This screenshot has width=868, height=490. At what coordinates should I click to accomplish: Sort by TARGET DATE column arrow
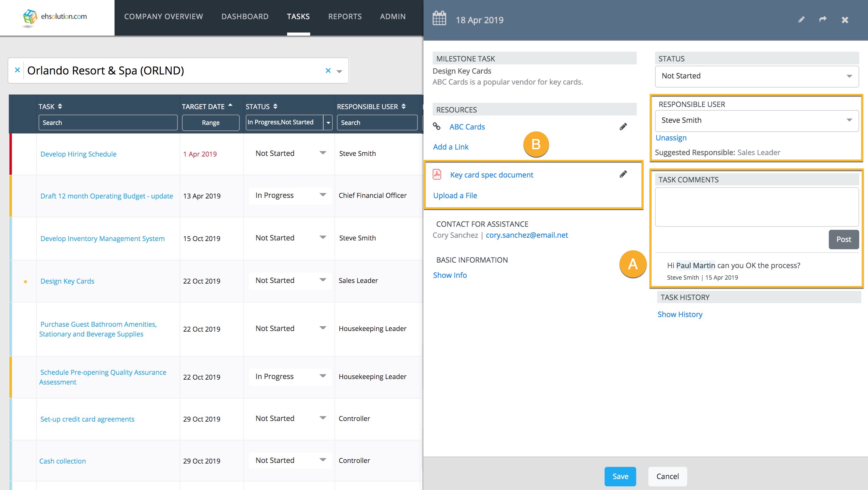(x=231, y=105)
